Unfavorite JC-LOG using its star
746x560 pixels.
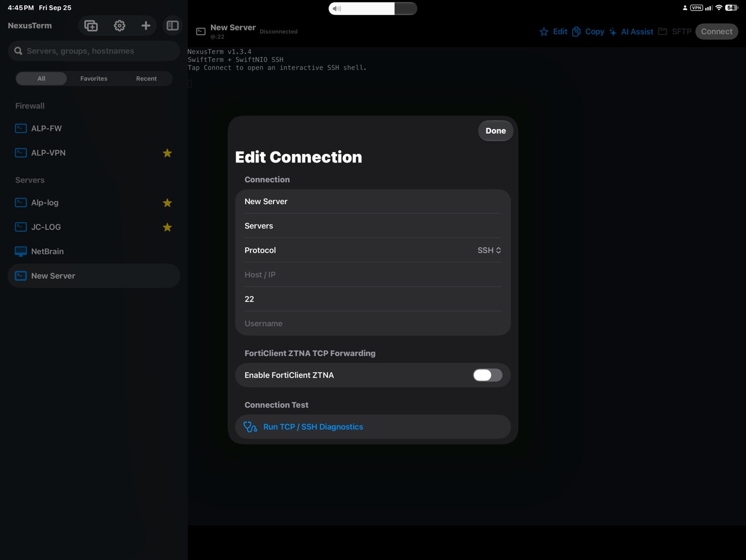[167, 227]
